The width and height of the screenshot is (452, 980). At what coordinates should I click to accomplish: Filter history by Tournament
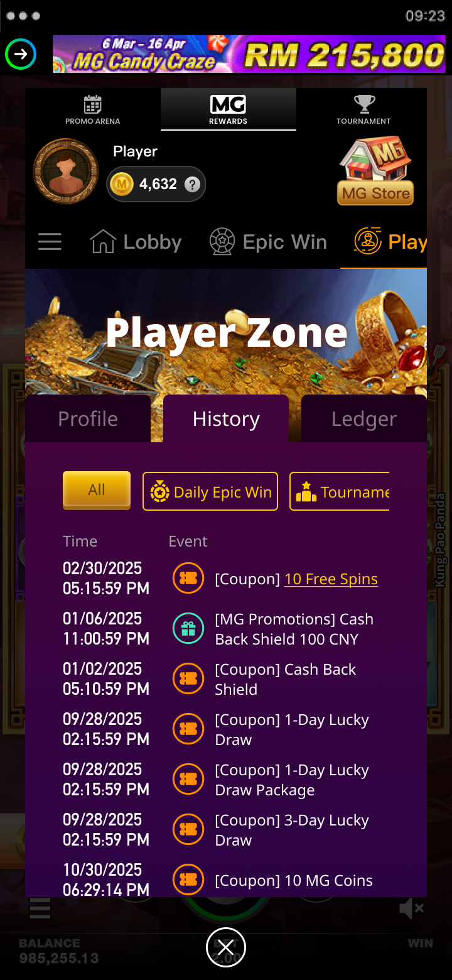[340, 491]
